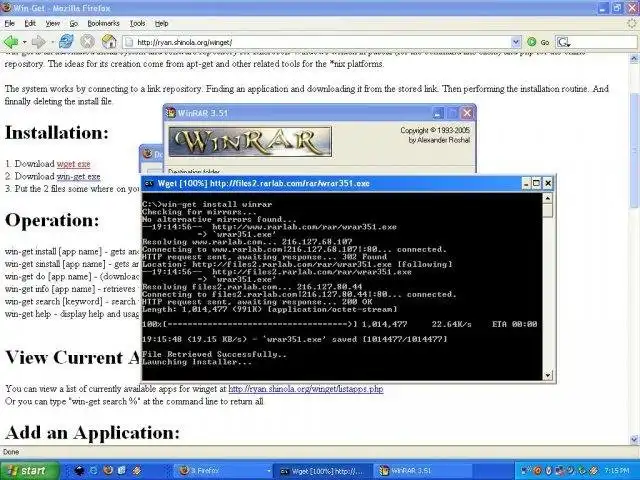
Task: Click the 'Done' status bar text
Action: pos(11,452)
